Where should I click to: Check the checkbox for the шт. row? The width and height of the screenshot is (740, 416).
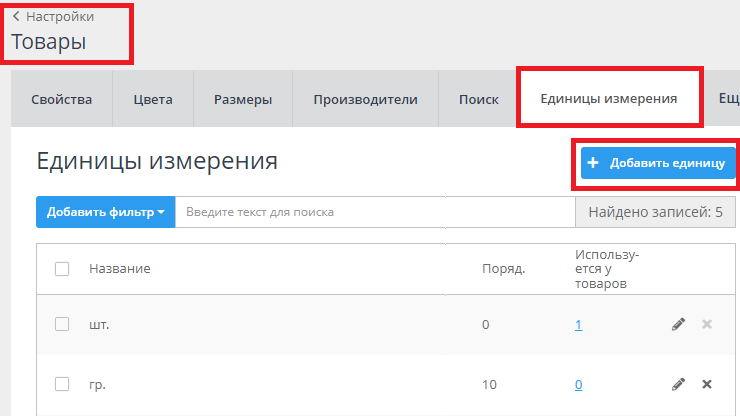pyautogui.click(x=62, y=324)
